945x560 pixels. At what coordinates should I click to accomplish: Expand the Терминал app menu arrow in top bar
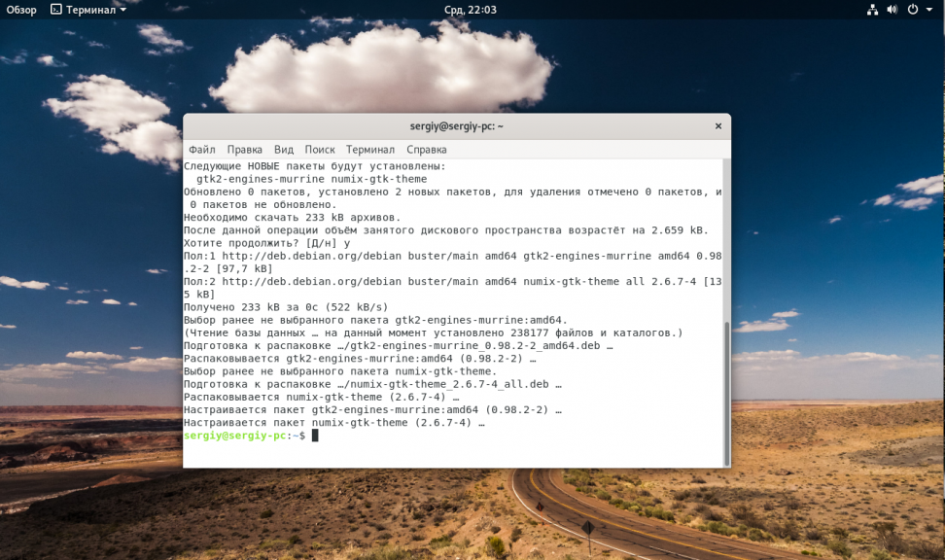[123, 11]
